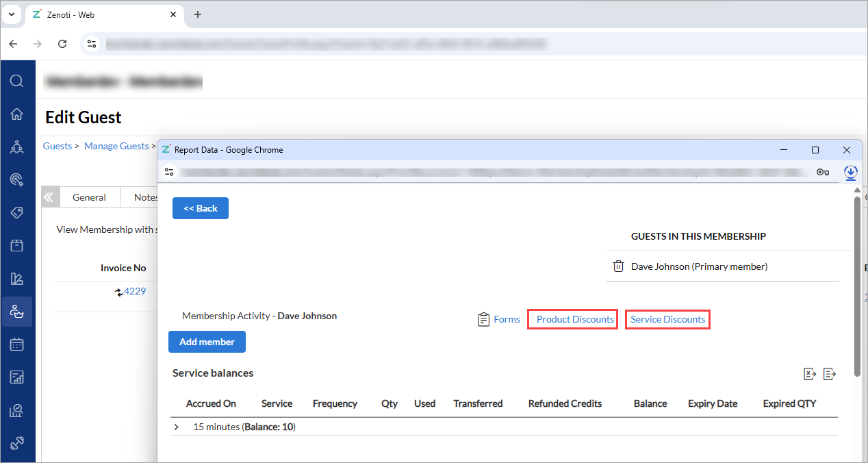Open the dumbbell icon in the sidebar
This screenshot has width=868, height=463.
point(17,442)
